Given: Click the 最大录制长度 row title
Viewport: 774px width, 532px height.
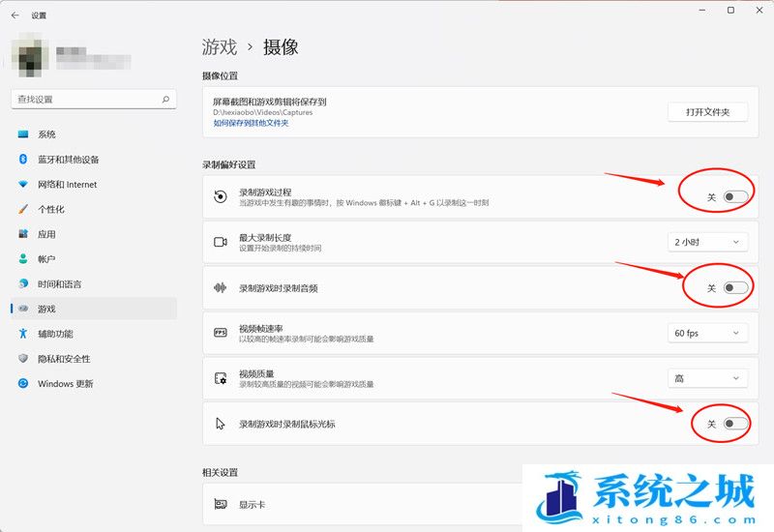Looking at the screenshot, I should (x=265, y=237).
